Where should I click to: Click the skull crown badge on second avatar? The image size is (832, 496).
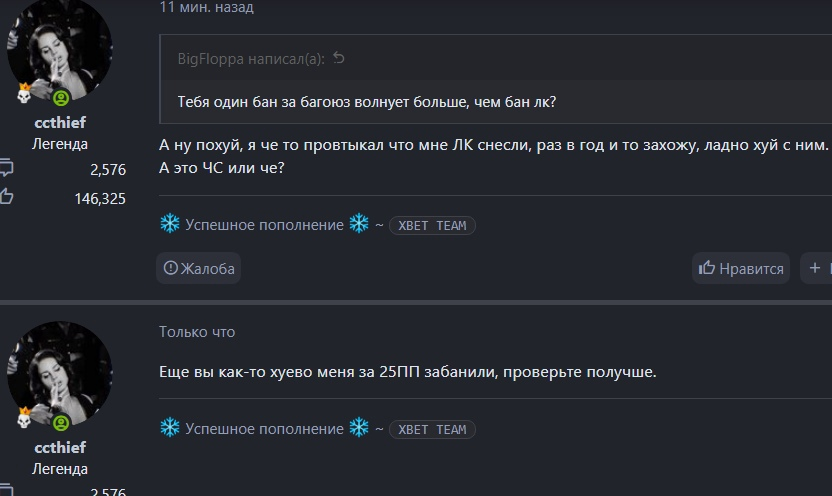pos(25,417)
